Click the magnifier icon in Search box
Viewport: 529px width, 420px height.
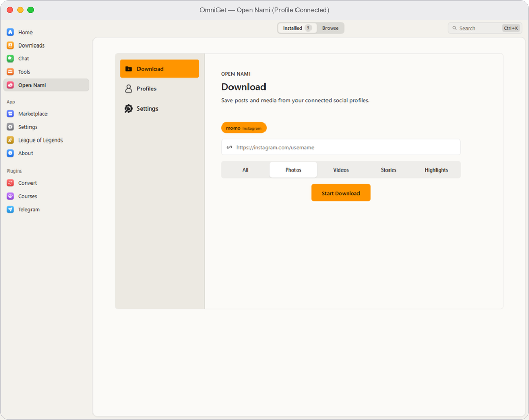(x=455, y=28)
